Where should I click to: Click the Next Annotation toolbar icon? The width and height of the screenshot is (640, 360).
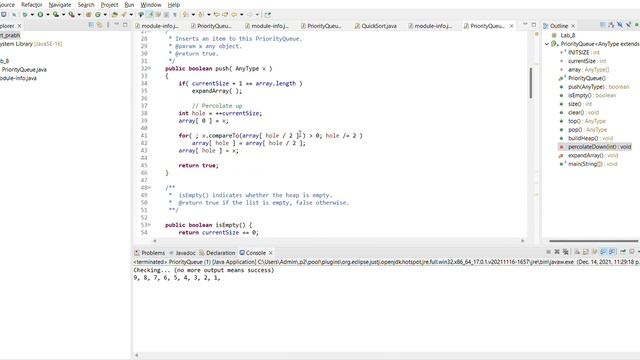coord(185,14)
